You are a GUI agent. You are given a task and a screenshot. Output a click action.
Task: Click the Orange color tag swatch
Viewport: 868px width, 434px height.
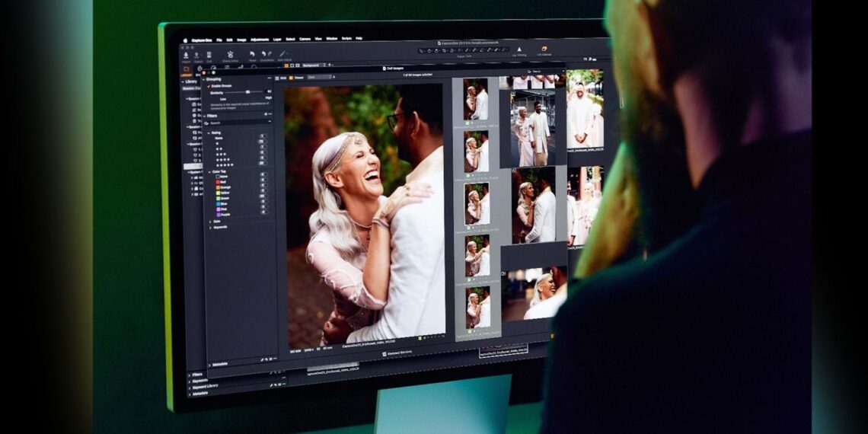(x=218, y=187)
